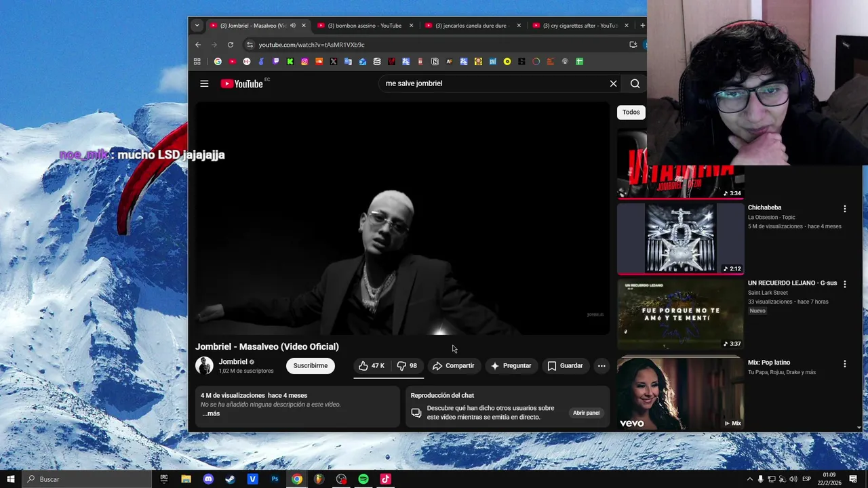Mute the Jombriel tab via speaker icon
The height and width of the screenshot is (488, 868).
point(292,26)
